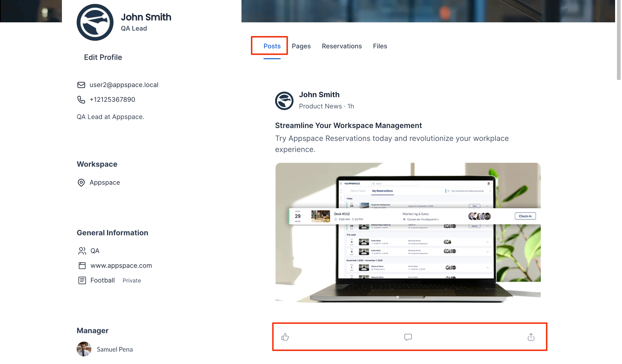The width and height of the screenshot is (622, 364).
Task: Switch to the Pages tab
Action: click(x=301, y=46)
